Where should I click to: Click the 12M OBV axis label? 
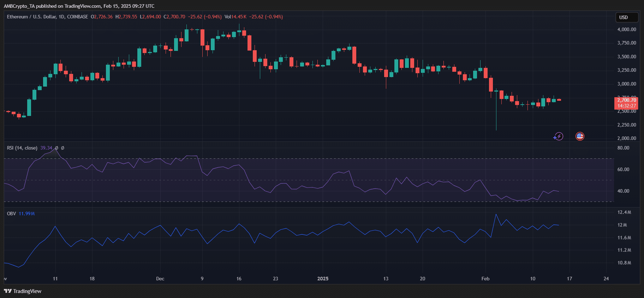point(622,225)
